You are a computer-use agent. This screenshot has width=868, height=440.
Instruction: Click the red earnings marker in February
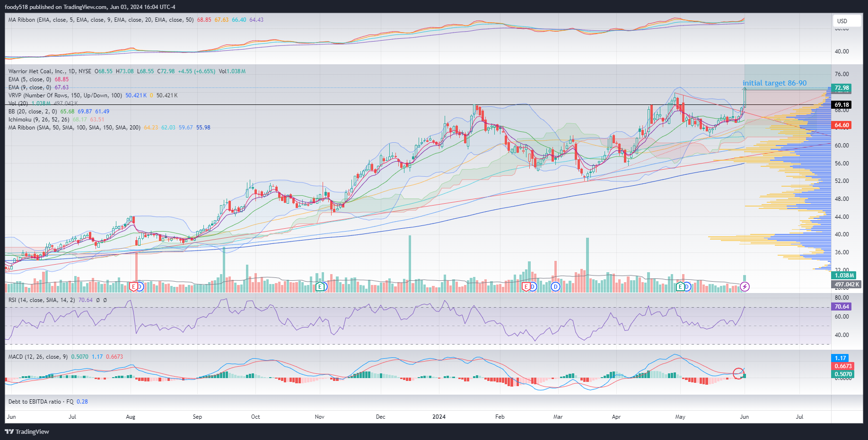point(526,286)
